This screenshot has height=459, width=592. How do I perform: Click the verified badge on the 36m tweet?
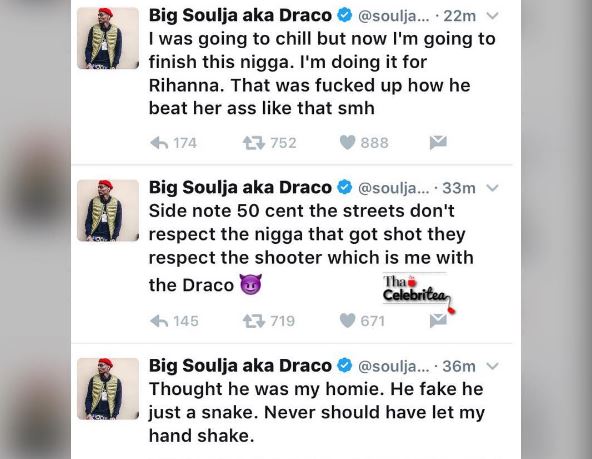click(344, 365)
